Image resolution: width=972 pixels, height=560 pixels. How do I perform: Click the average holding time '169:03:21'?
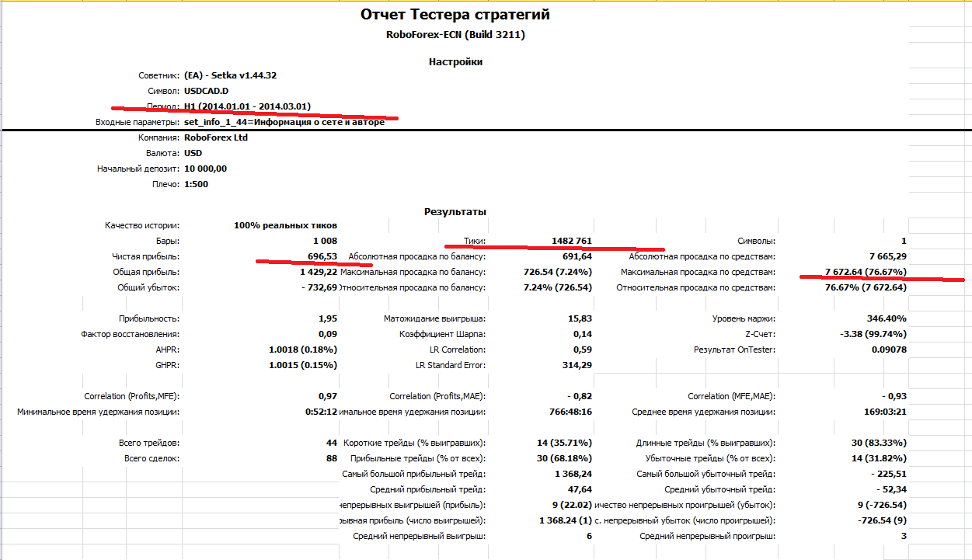point(885,412)
